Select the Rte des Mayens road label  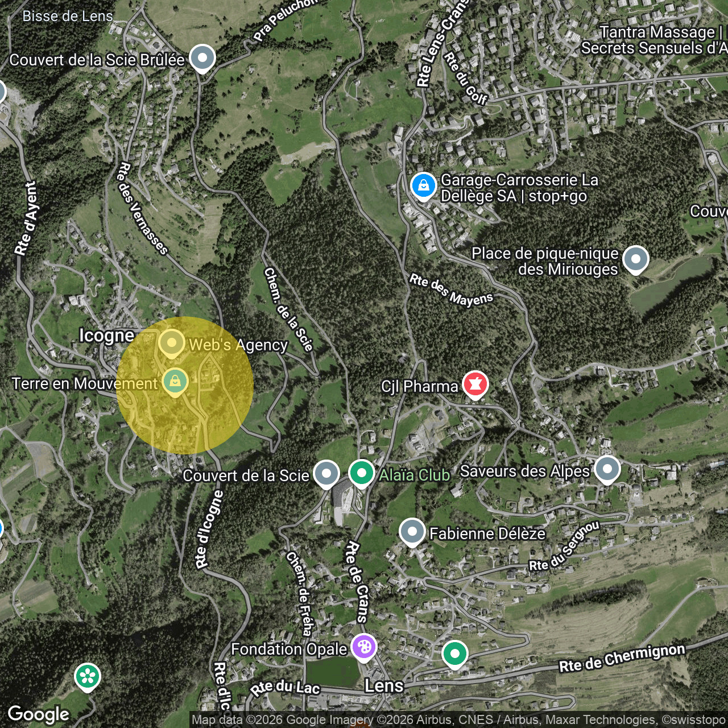[451, 290]
